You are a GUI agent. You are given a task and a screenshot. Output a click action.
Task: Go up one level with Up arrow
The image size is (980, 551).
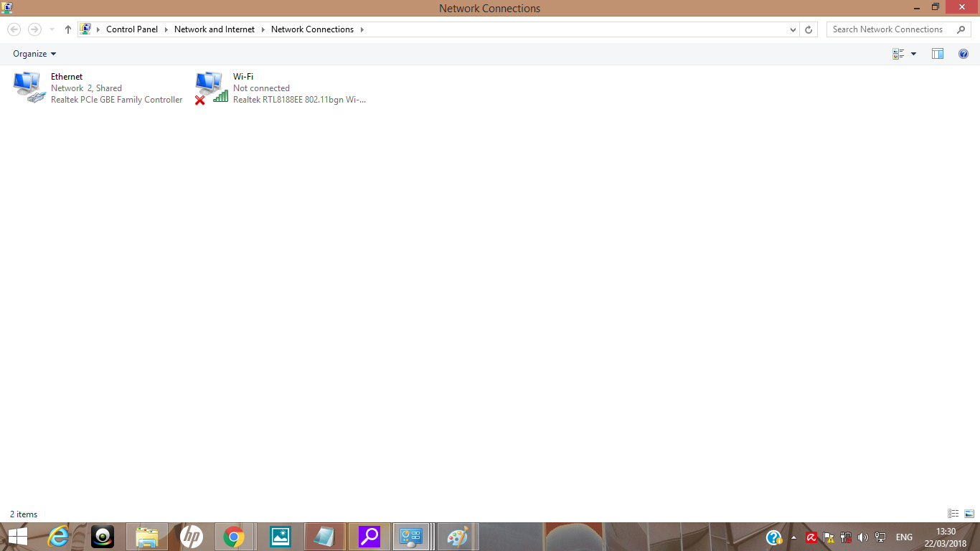tap(68, 29)
